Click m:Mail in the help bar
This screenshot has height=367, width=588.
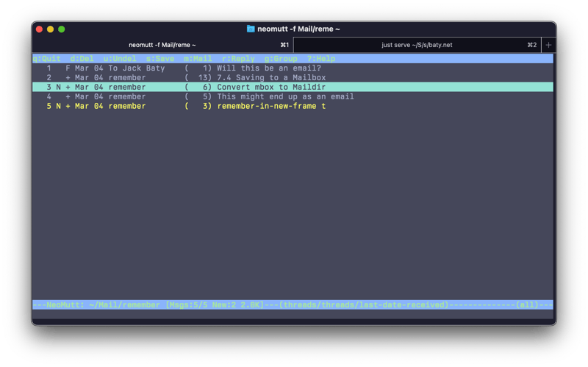[198, 59]
